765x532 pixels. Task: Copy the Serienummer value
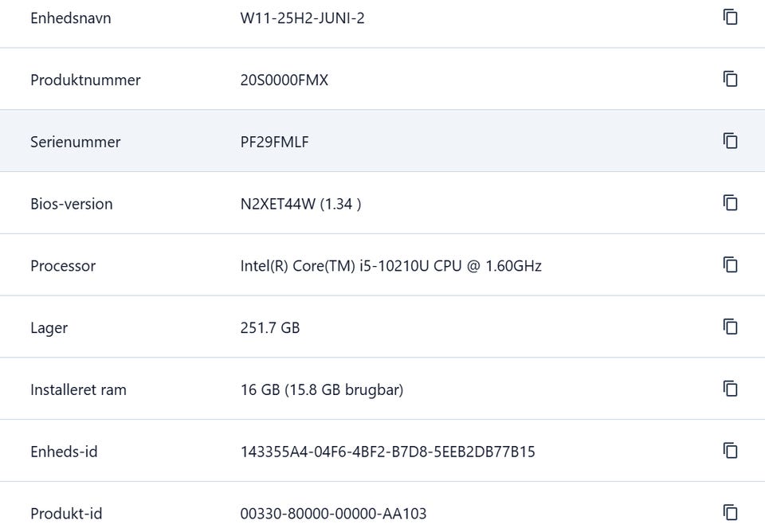[x=730, y=141]
